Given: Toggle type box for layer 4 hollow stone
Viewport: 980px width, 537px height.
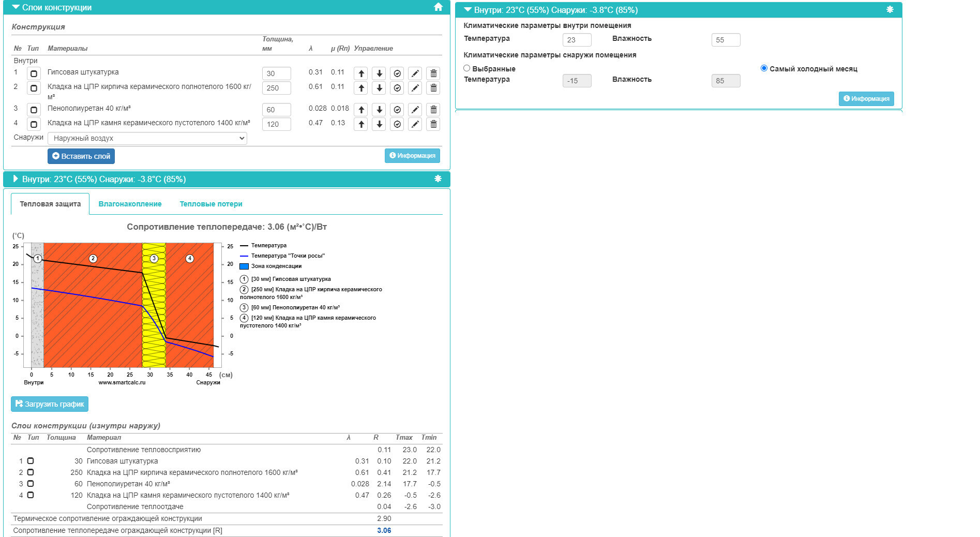Looking at the screenshot, I should pyautogui.click(x=34, y=124).
